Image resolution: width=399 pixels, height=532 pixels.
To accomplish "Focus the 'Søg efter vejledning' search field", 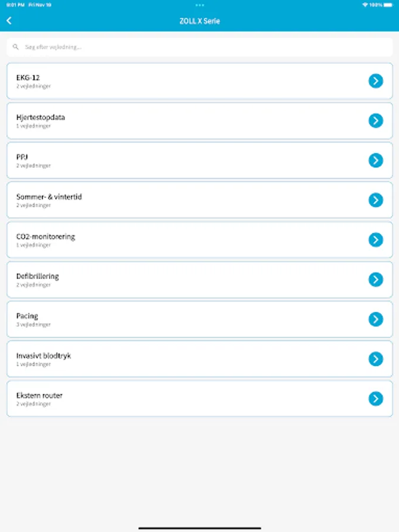I will [201, 47].
